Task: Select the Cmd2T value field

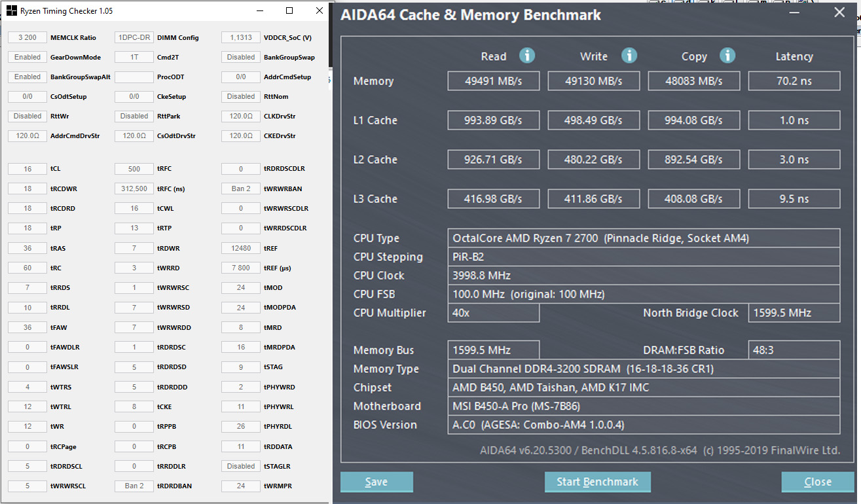Action: (x=134, y=57)
